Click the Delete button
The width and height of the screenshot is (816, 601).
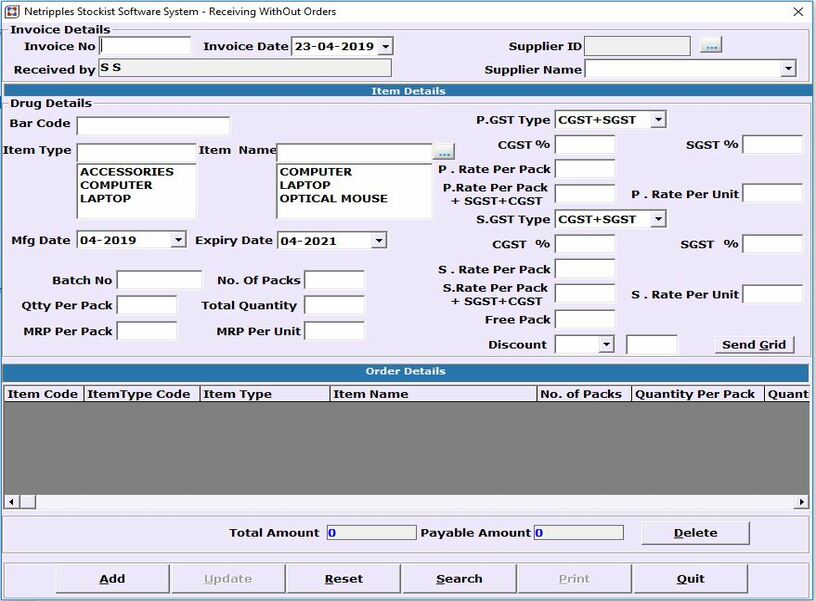pos(695,533)
